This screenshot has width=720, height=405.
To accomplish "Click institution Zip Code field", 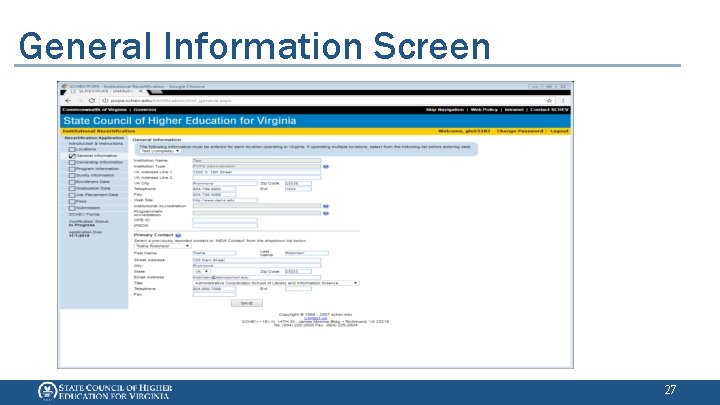I will click(298, 183).
